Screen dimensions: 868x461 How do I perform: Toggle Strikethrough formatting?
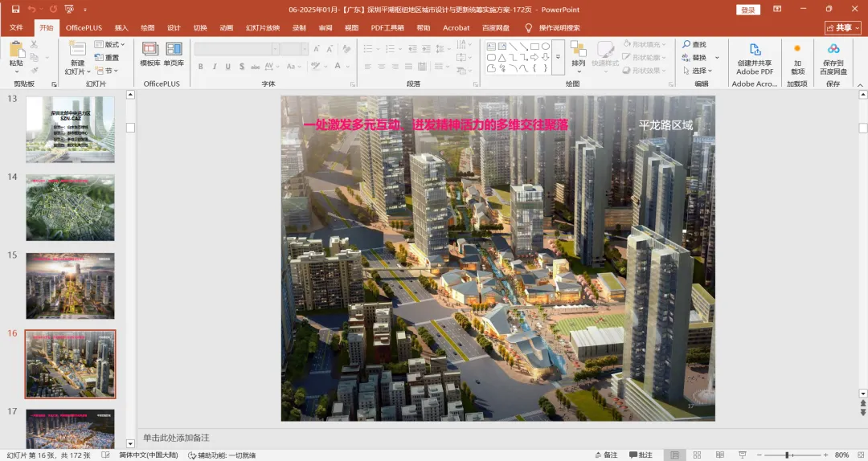(x=256, y=67)
